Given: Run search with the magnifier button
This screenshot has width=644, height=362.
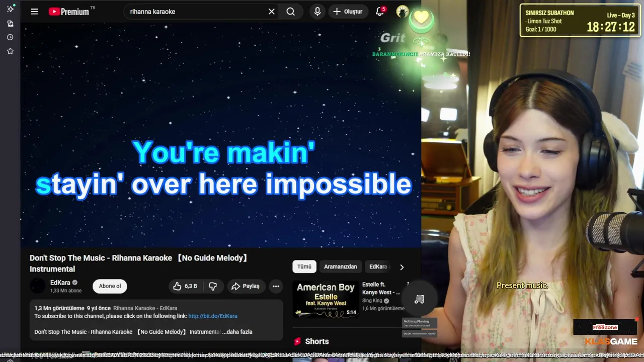Looking at the screenshot, I should pos(291,12).
